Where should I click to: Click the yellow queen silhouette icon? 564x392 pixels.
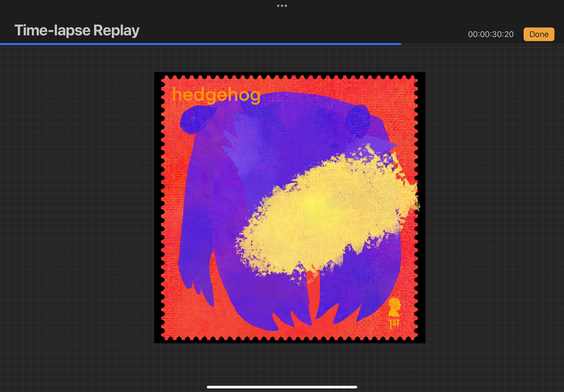tap(394, 307)
